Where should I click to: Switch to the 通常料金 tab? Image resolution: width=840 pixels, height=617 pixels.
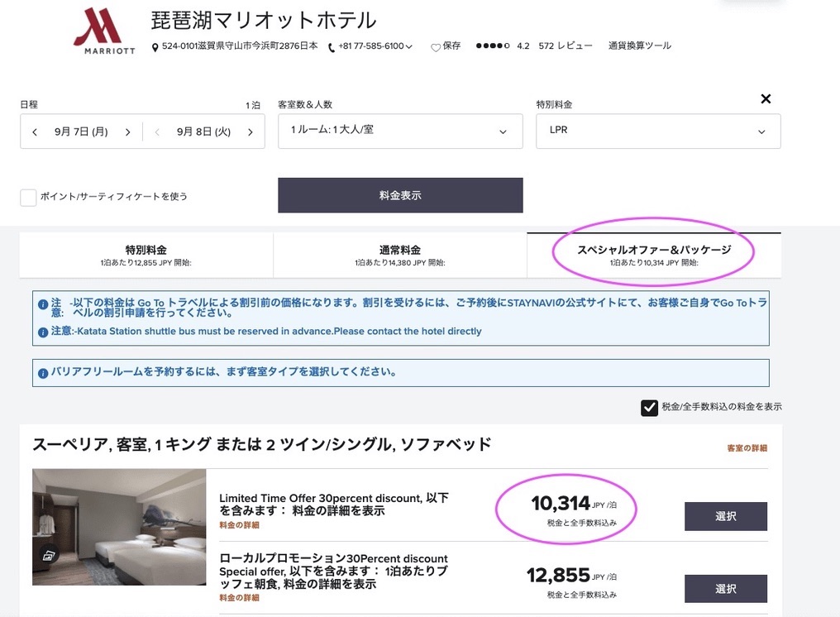(x=400, y=255)
